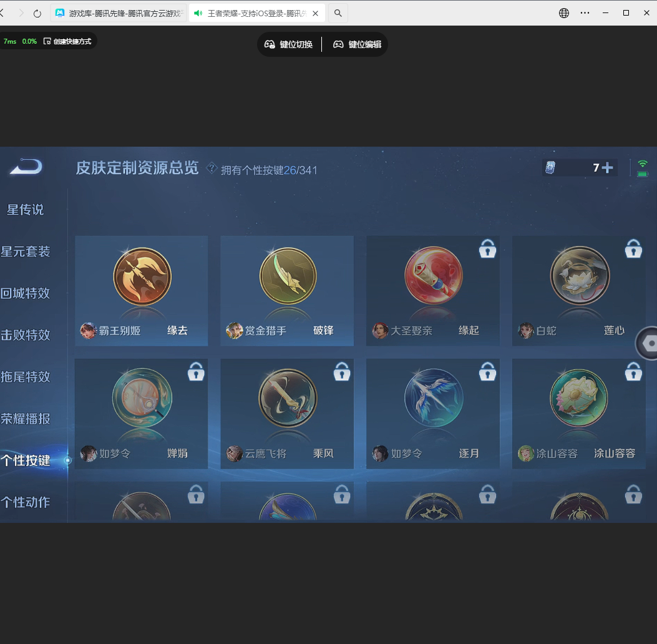Image resolution: width=657 pixels, height=644 pixels.
Task: Click the lock icon on 大圣娶亲 card
Action: (487, 248)
